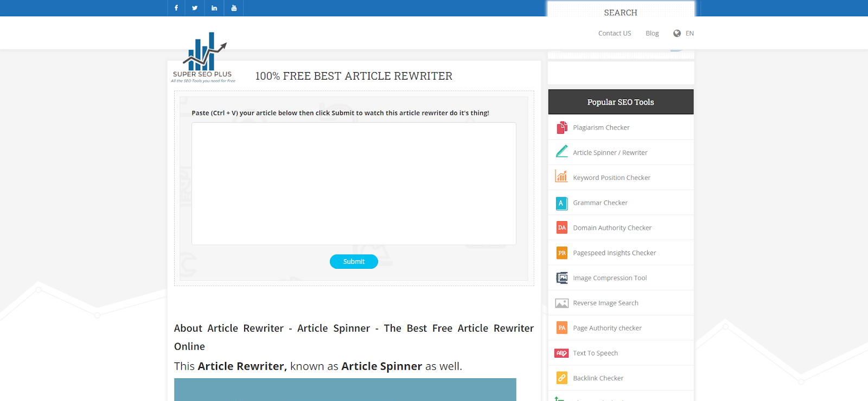This screenshot has height=401, width=868.
Task: Open Pagespeed Insights Checker link
Action: click(x=615, y=253)
